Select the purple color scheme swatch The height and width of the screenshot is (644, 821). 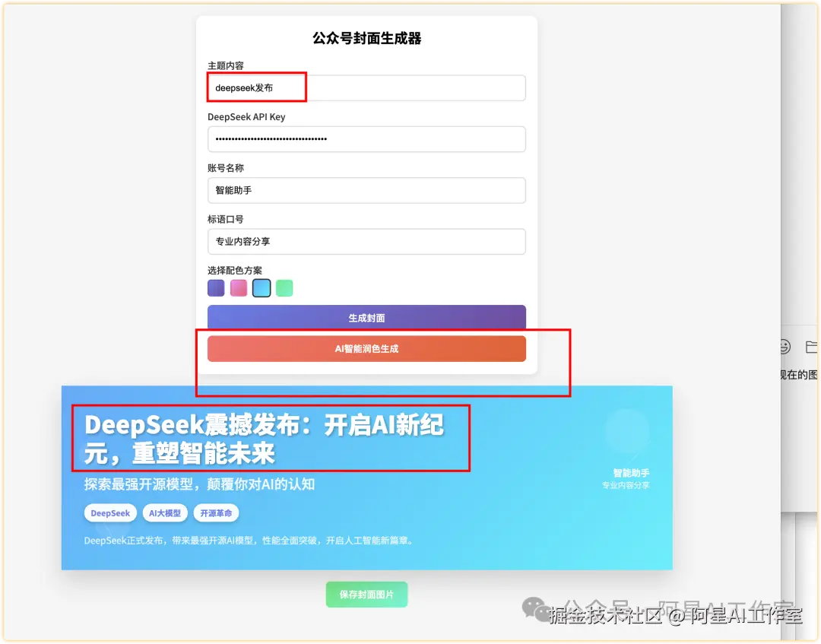pyautogui.click(x=216, y=288)
